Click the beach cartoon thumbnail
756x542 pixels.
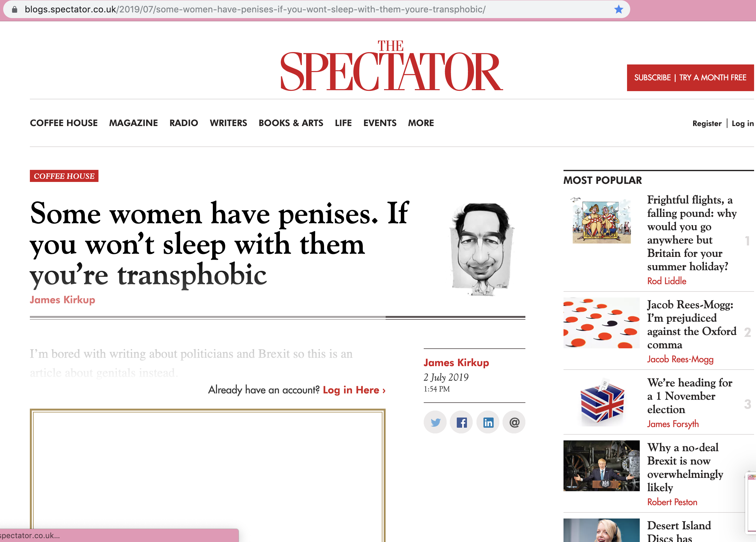pyautogui.click(x=601, y=220)
